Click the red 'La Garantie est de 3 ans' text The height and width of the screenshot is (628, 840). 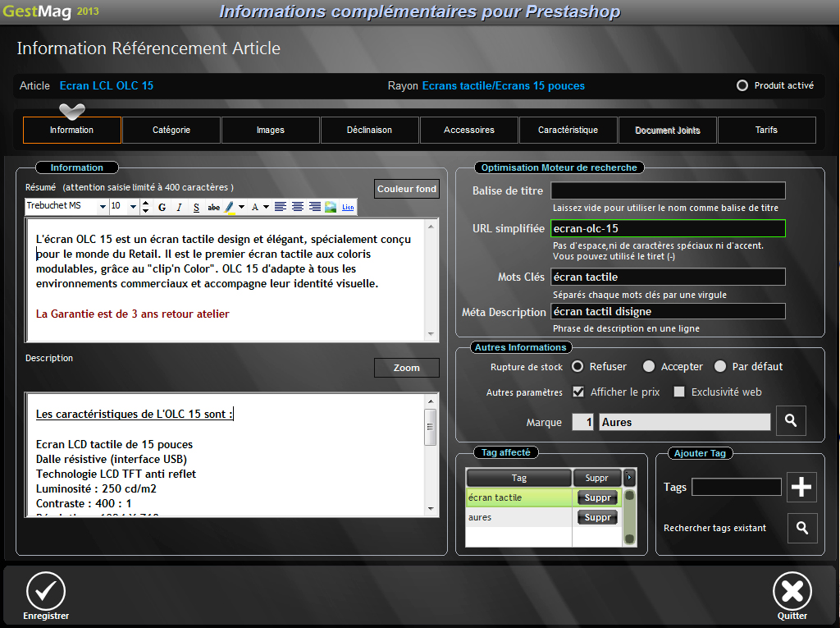pos(132,314)
